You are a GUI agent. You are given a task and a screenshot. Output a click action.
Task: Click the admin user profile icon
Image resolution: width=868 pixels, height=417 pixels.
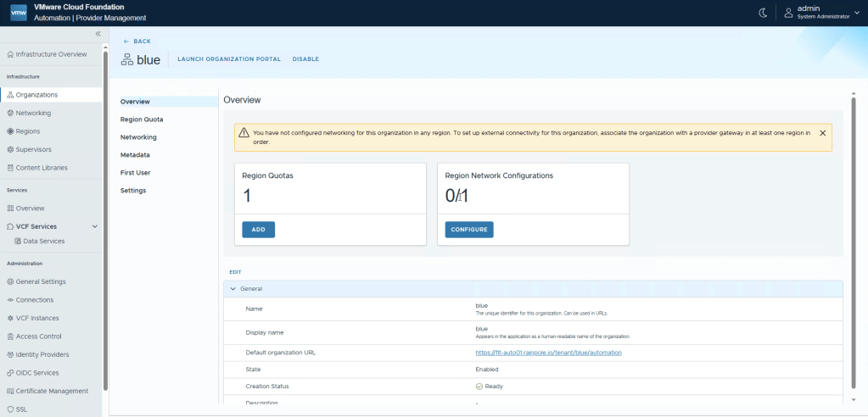(x=788, y=12)
